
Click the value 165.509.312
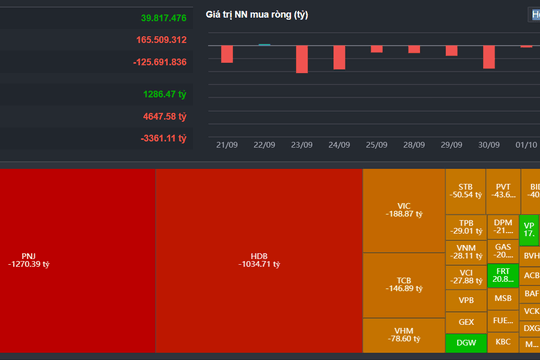[161, 40]
